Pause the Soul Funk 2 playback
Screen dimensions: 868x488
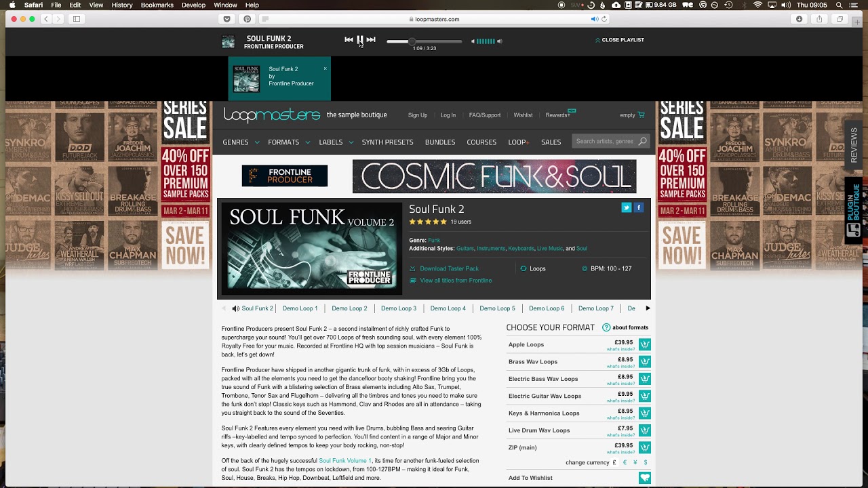(x=360, y=40)
